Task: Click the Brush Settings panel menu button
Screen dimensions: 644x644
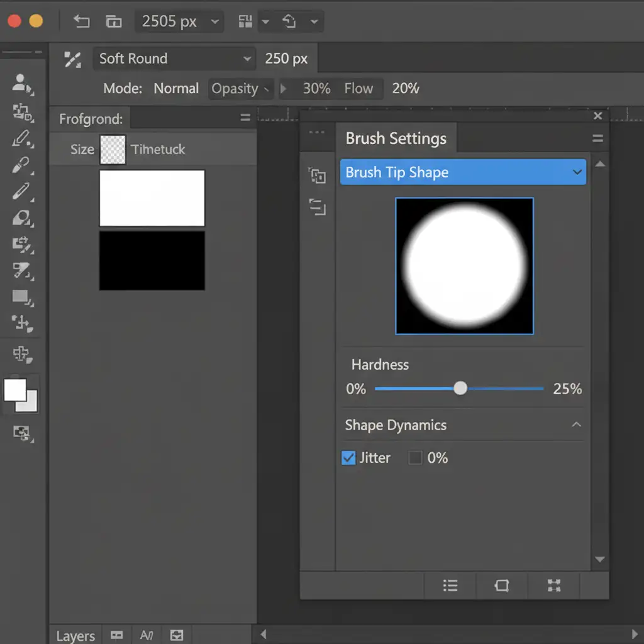Action: 597,138
